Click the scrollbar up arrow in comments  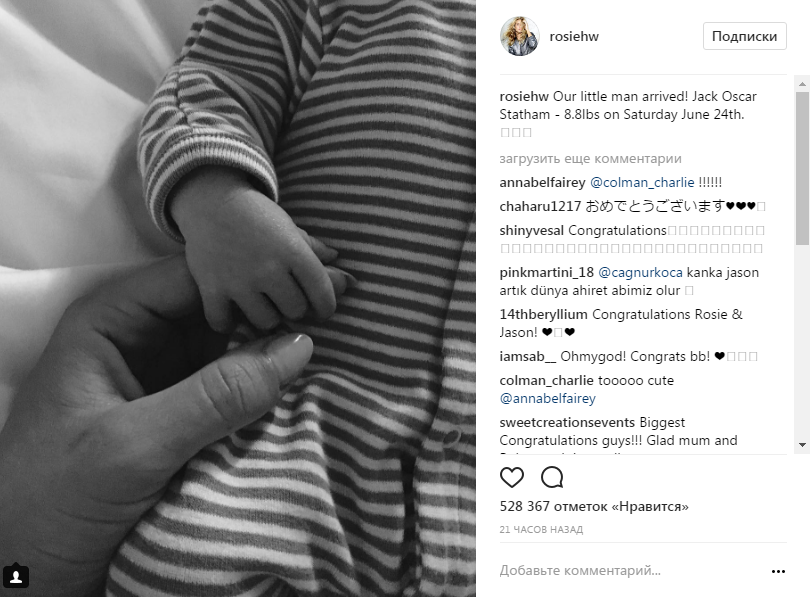802,84
